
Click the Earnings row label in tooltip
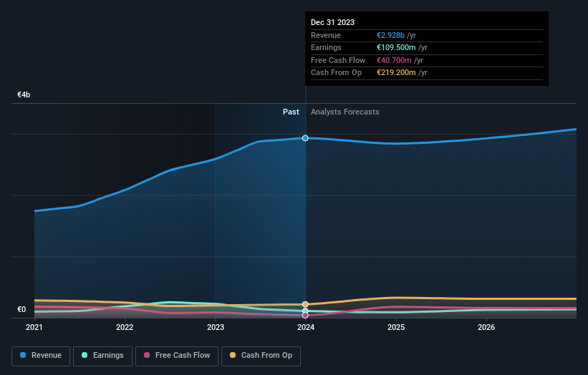pyautogui.click(x=327, y=47)
